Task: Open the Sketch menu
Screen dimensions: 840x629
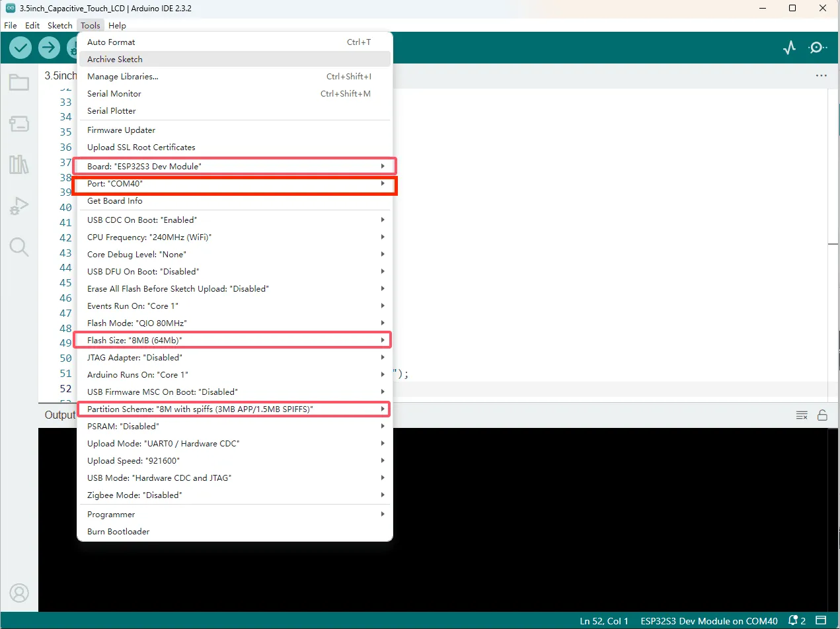Action: (x=60, y=25)
